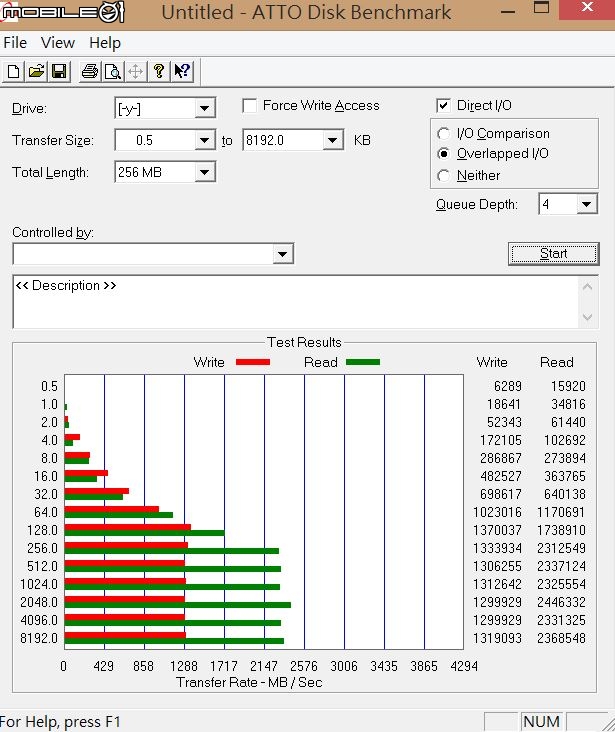
Task: Click the write value 172105
Action: click(501, 440)
